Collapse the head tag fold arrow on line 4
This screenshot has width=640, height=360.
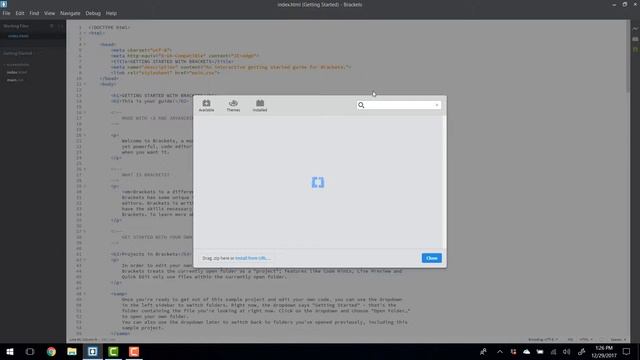tap(85, 44)
